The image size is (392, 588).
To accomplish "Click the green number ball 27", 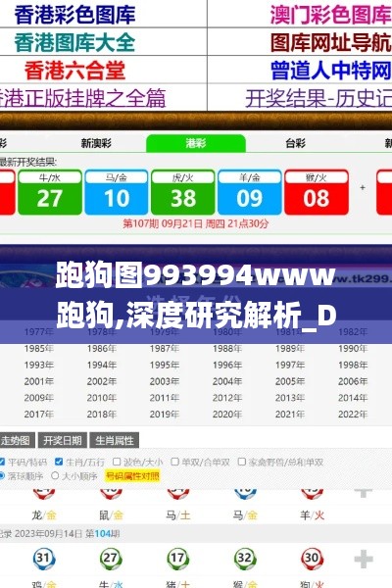I will [x=50, y=192].
